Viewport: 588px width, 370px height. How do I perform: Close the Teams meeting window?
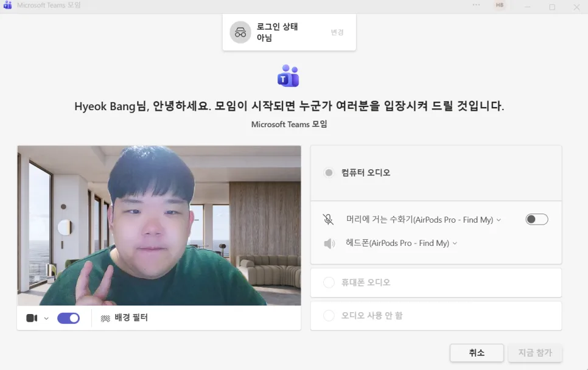(576, 7)
